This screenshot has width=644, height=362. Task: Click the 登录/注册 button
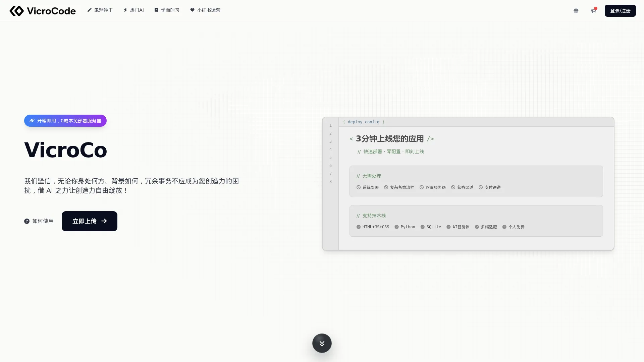pos(620,11)
